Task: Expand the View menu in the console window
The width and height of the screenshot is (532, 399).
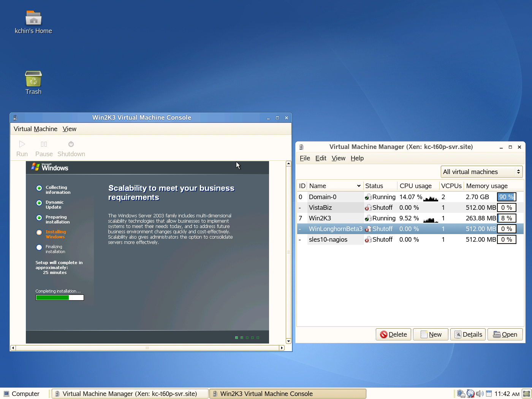Action: click(x=69, y=129)
